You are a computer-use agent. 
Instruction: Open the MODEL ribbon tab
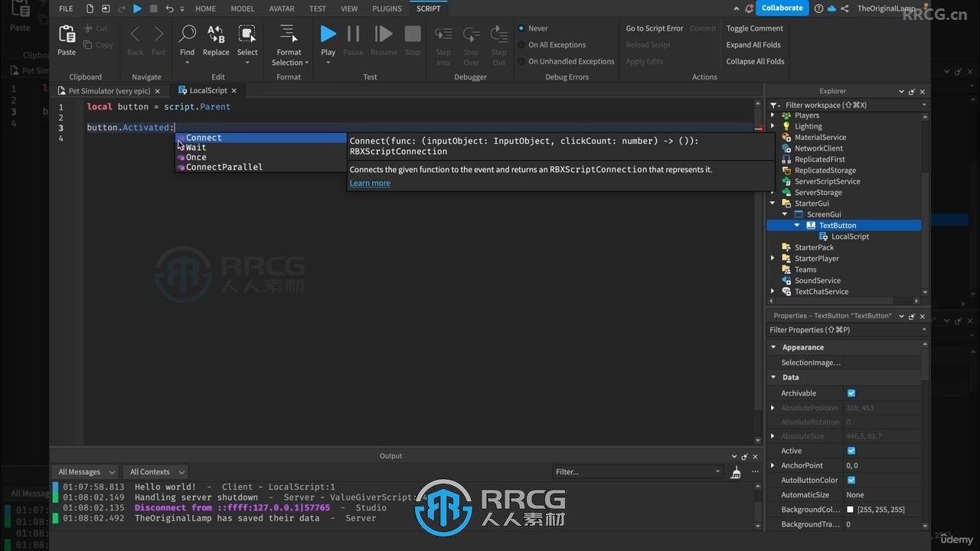[x=243, y=8]
